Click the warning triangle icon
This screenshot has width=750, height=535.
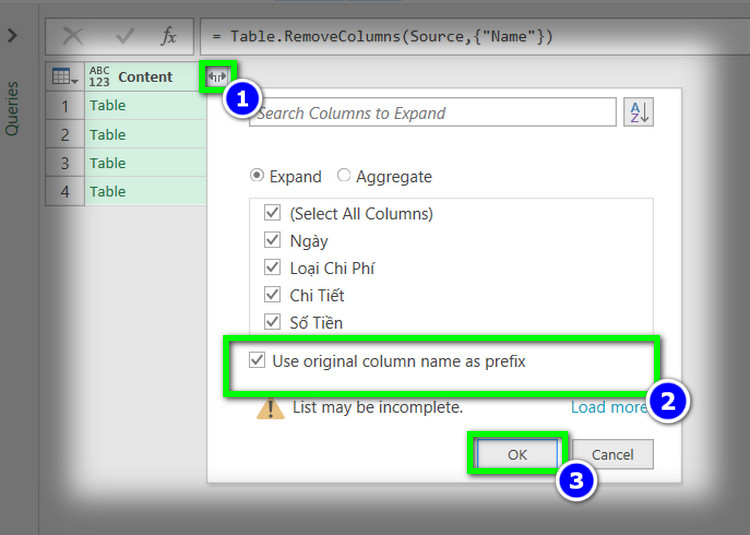click(270, 409)
